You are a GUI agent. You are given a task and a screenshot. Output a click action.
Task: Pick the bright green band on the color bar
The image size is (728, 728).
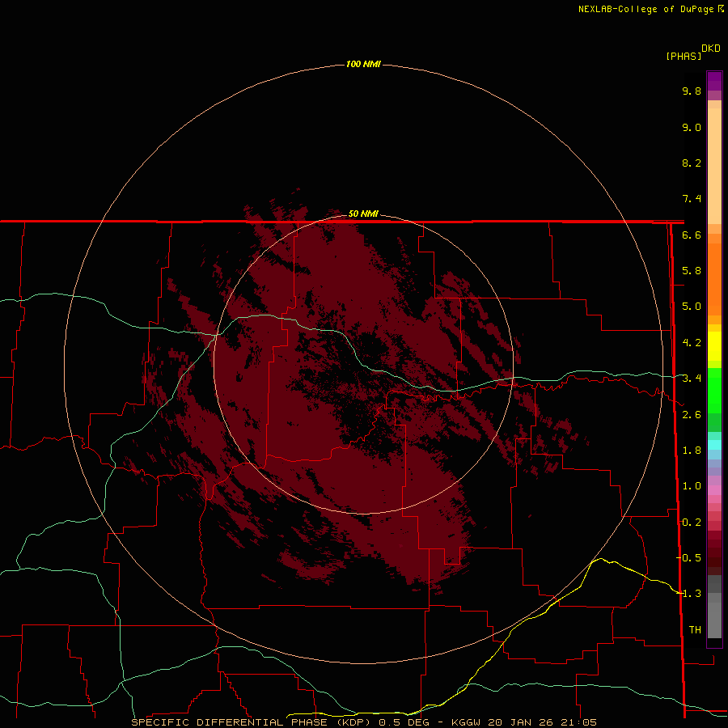pyautogui.click(x=714, y=391)
